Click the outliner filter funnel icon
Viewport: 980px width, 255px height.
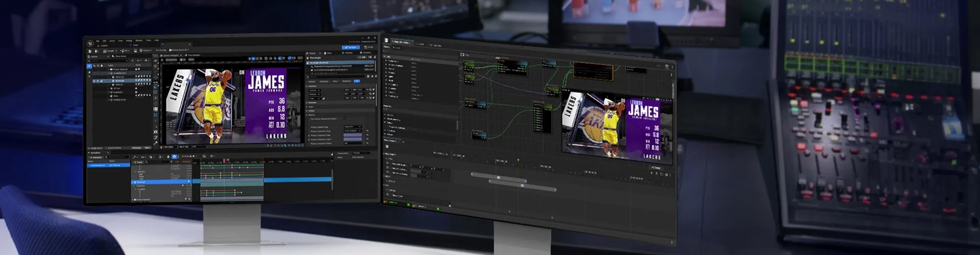(x=89, y=66)
